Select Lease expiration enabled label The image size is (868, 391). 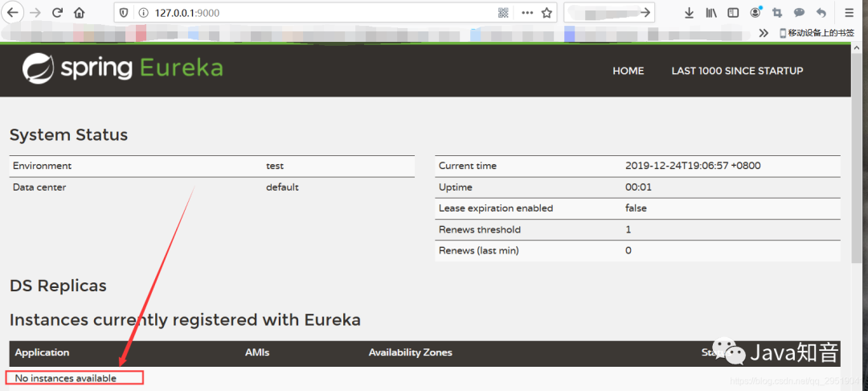coord(496,208)
